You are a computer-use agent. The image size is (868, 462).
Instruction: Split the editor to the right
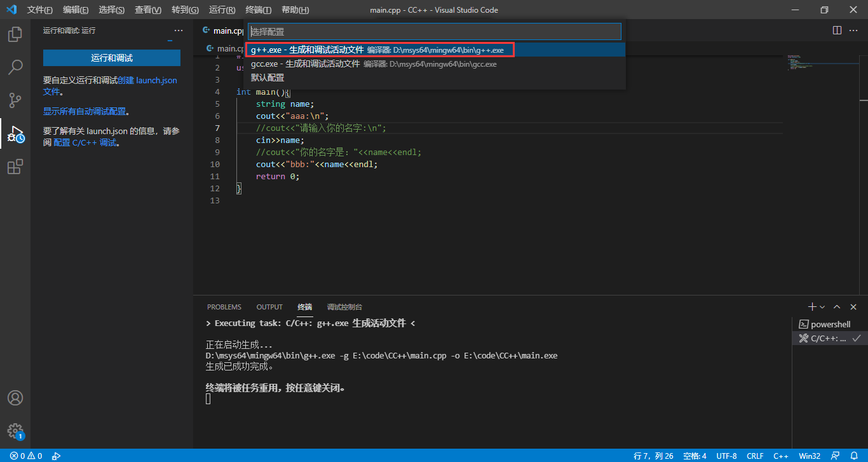837,31
